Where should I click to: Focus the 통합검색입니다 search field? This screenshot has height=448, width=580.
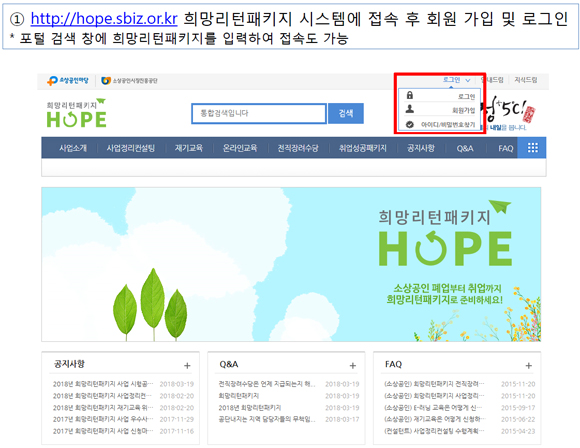click(259, 113)
